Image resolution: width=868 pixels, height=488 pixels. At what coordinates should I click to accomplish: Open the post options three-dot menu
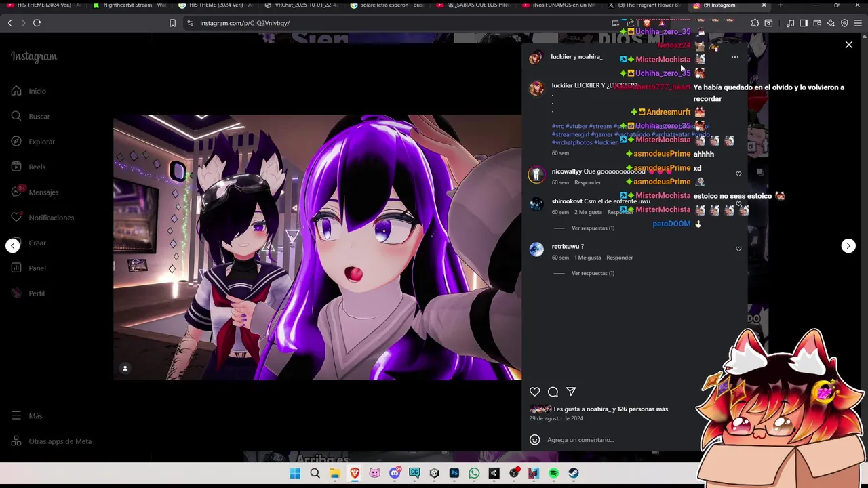coord(735,57)
